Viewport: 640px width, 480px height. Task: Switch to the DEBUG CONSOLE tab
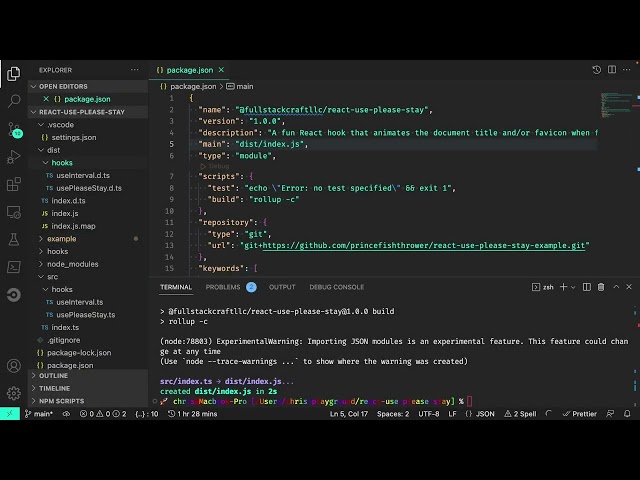pos(337,287)
